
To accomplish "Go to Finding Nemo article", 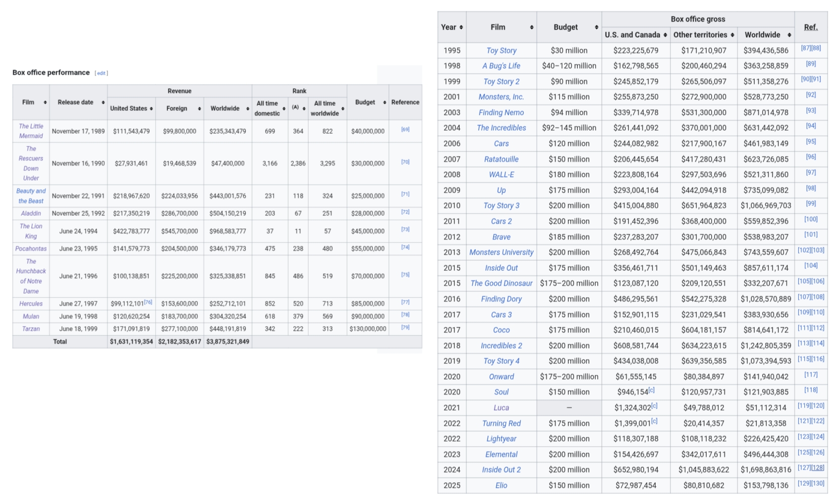I will coord(501,112).
